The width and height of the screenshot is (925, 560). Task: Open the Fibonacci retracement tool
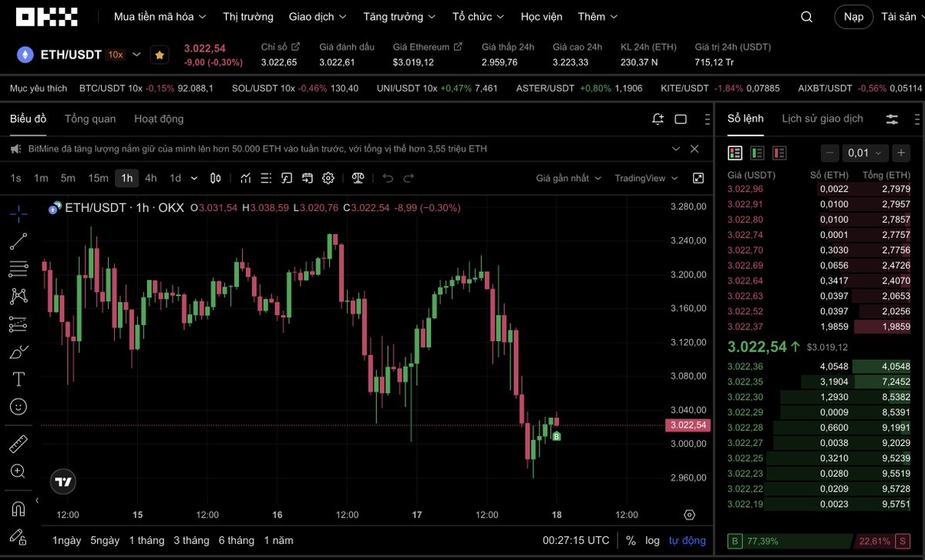click(18, 269)
